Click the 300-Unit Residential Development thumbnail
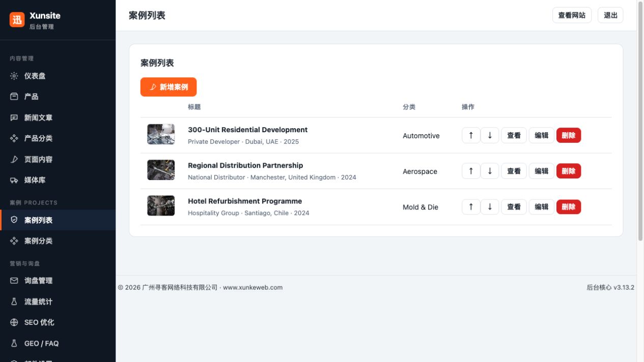This screenshot has height=362, width=644. tap(161, 134)
